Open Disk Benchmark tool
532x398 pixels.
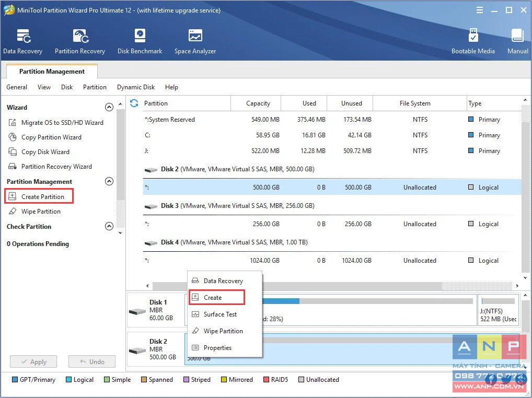click(x=140, y=41)
